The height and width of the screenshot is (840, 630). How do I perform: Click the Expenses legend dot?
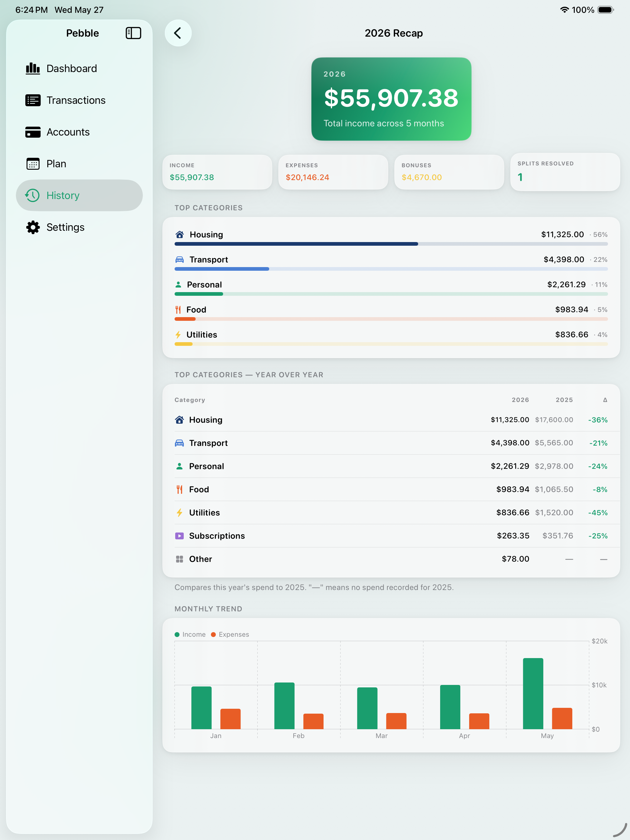click(x=213, y=635)
